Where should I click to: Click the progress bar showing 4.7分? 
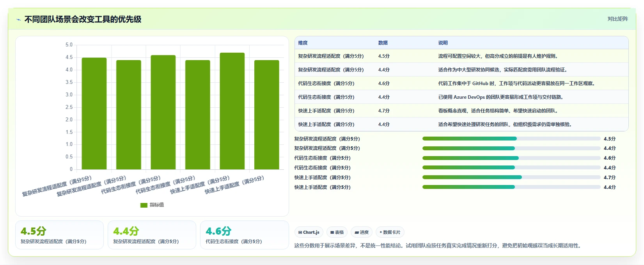511,178
